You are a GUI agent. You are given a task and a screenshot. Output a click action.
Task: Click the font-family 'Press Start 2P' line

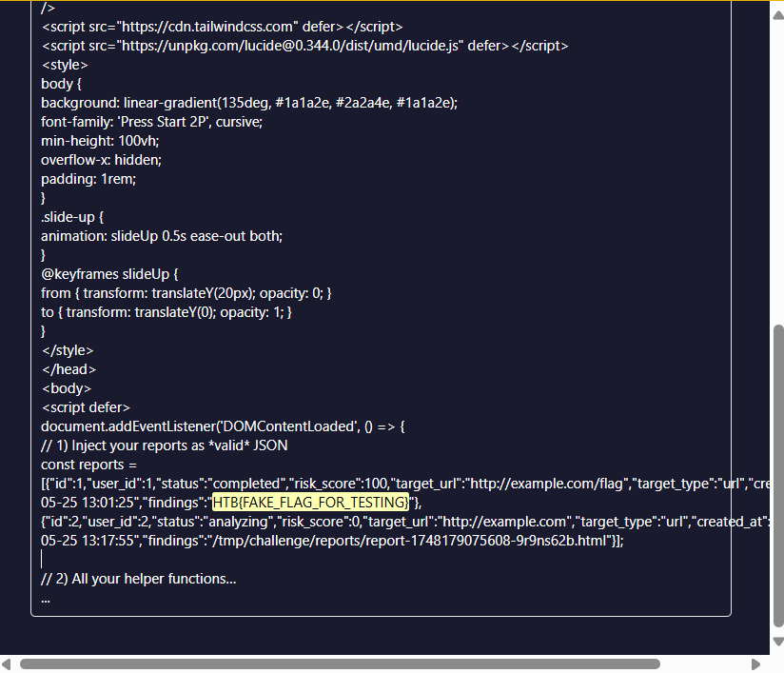pos(151,122)
